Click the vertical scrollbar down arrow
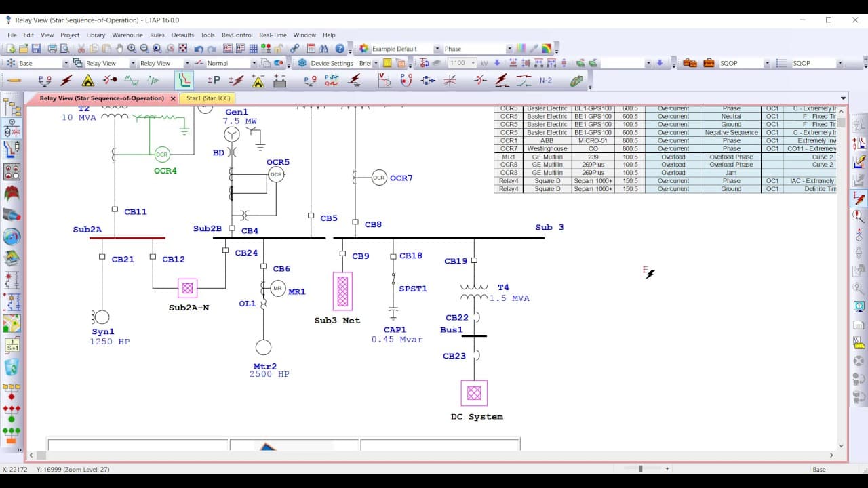 (842, 446)
